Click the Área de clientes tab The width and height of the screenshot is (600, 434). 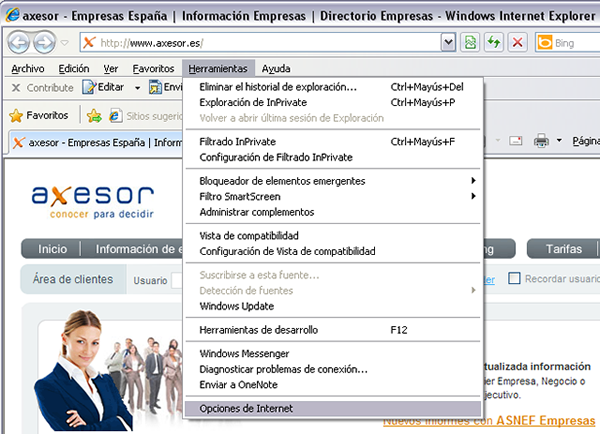click(73, 279)
